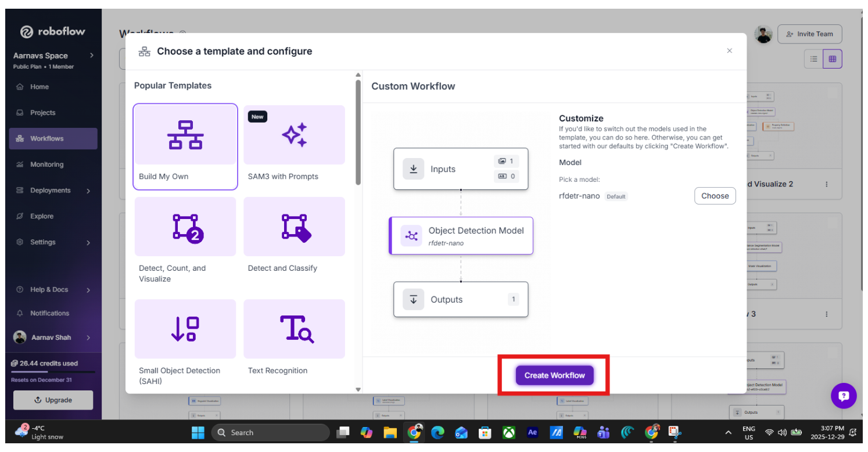Open the second workflow card's three-dot menu
This screenshot has height=452, width=868.
coord(827,314)
